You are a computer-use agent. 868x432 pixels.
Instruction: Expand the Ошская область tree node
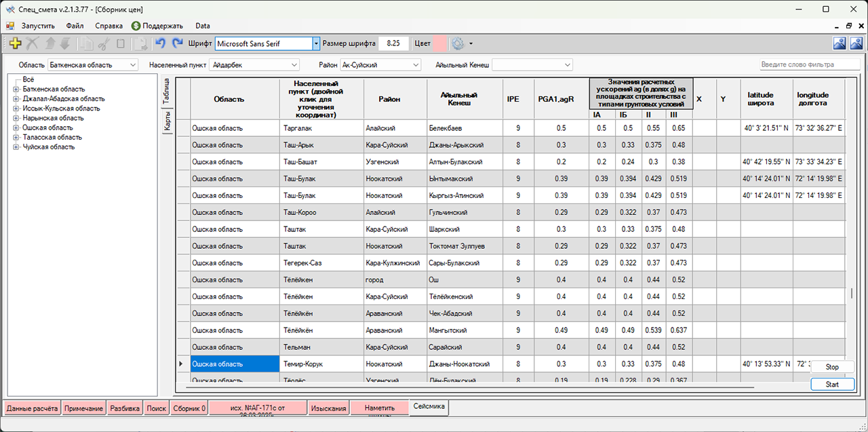(x=16, y=127)
